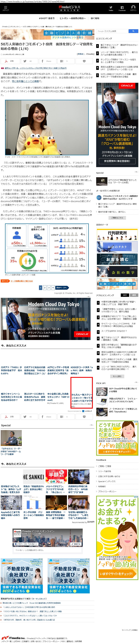Click the Hatena B! bookmark button below the headline
The width and height of the screenshot is (139, 644).
66,61
